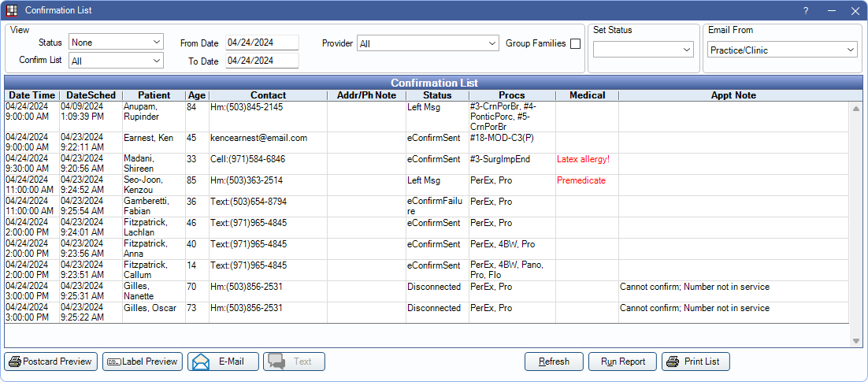The image size is (868, 382).
Task: Open the Provider dropdown
Action: [428, 44]
